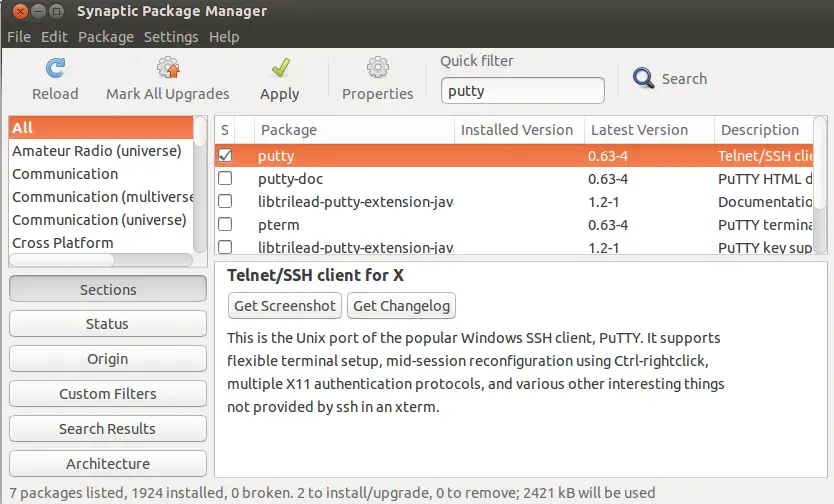This screenshot has height=504, width=834.
Task: Click the package list vertical scrollbar
Action: 820,184
